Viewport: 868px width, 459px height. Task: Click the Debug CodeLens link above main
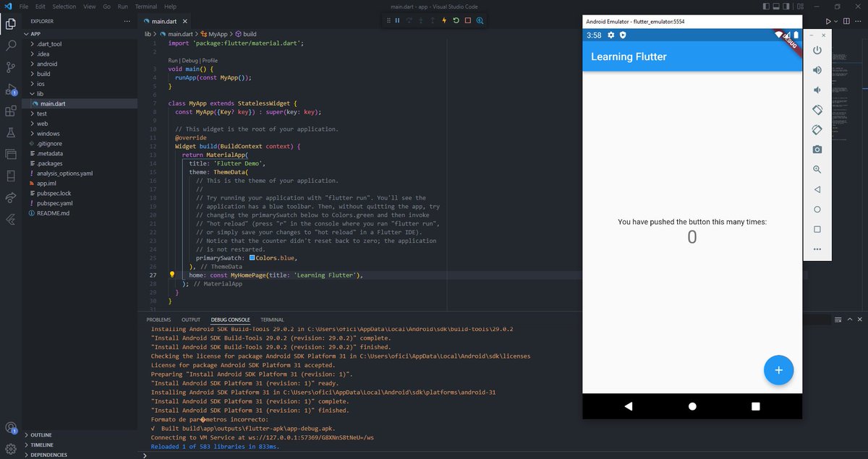point(190,61)
